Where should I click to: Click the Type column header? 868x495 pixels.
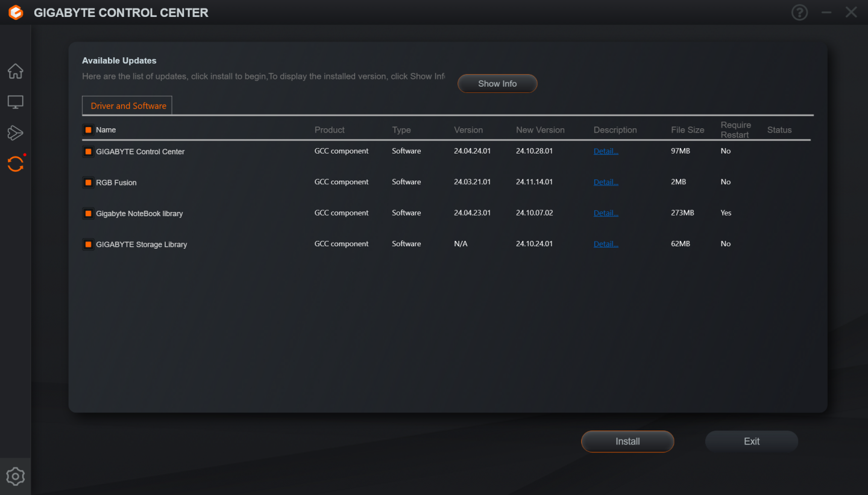tap(401, 130)
